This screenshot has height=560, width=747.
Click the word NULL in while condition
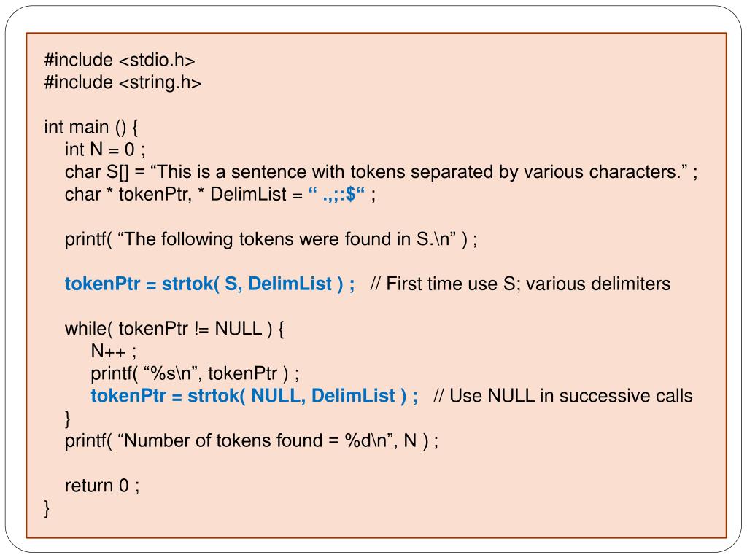tap(239, 329)
